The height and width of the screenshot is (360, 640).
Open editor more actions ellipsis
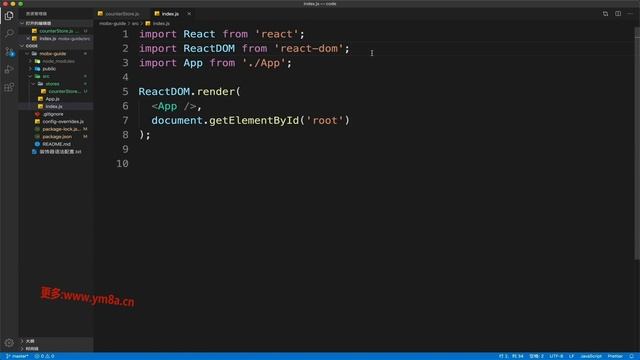click(630, 13)
